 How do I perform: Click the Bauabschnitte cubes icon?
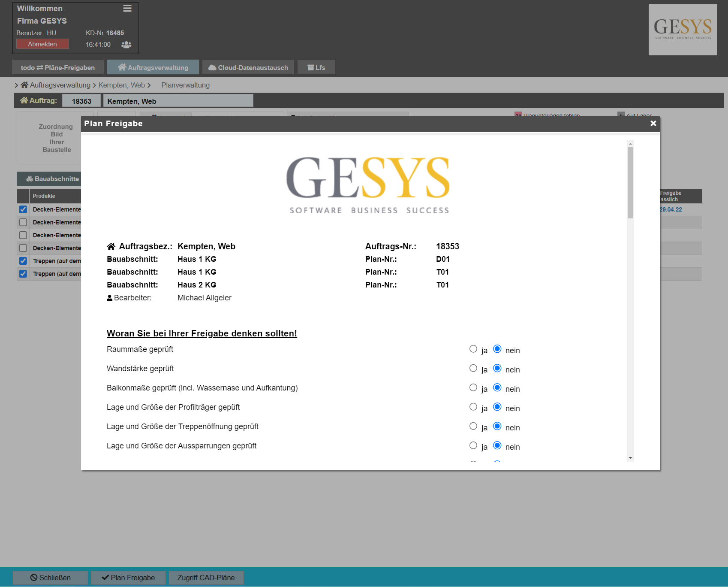(x=30, y=179)
